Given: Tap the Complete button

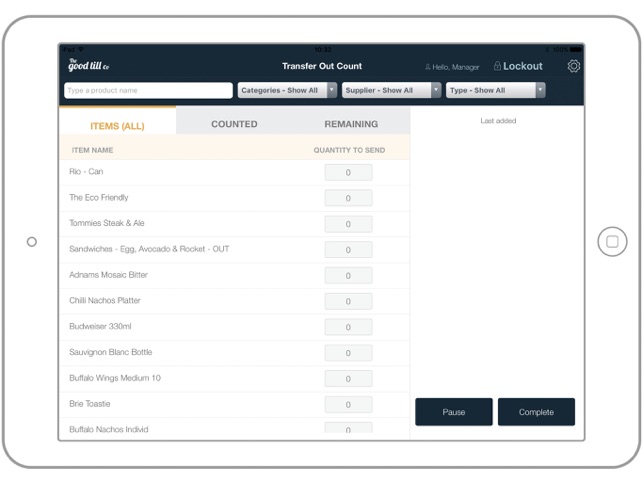Looking at the screenshot, I should [536, 412].
